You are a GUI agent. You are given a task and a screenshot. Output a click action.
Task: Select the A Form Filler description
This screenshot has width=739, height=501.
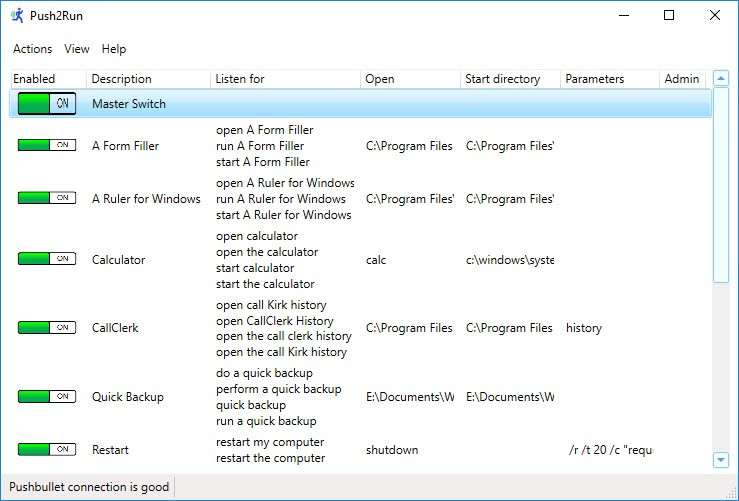pyautogui.click(x=125, y=146)
